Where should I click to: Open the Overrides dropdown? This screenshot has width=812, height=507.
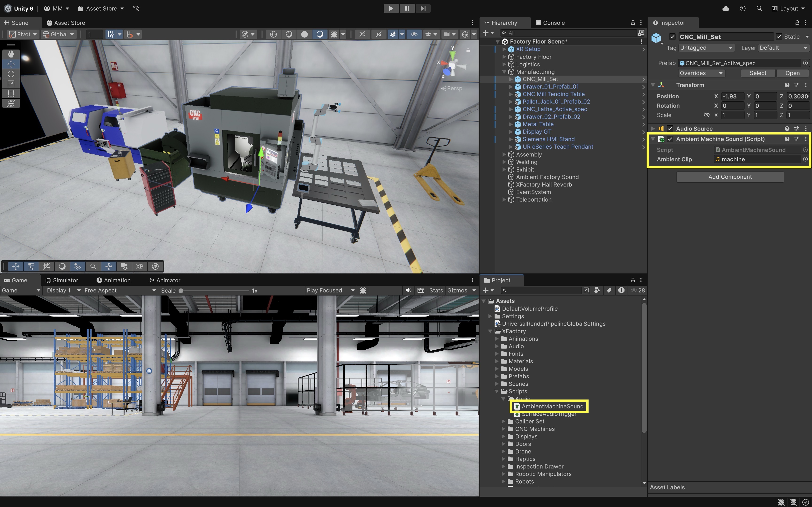[x=701, y=73]
